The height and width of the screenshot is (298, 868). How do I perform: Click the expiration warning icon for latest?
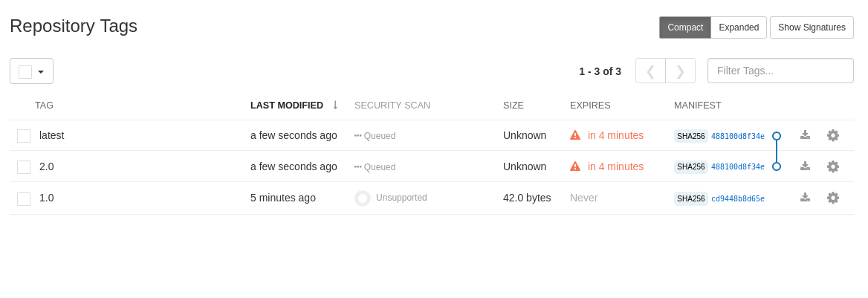(x=575, y=135)
